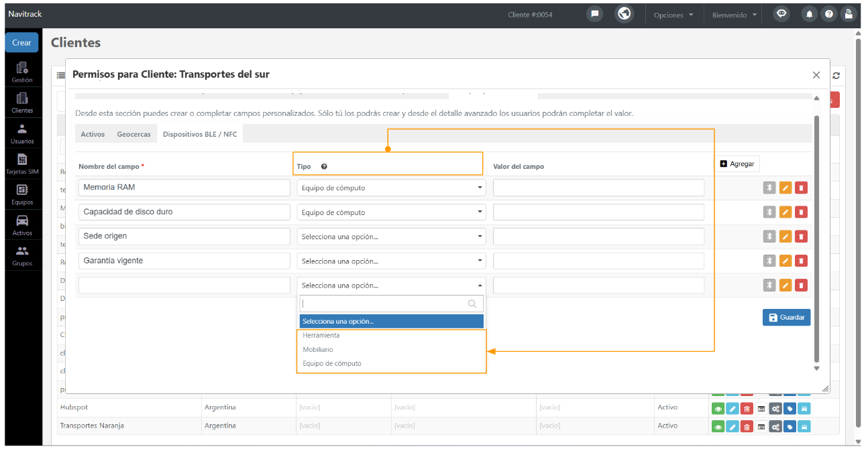Screen dimensions: 868x451
Task: View Hubspot client with eye icon
Action: tap(718, 408)
